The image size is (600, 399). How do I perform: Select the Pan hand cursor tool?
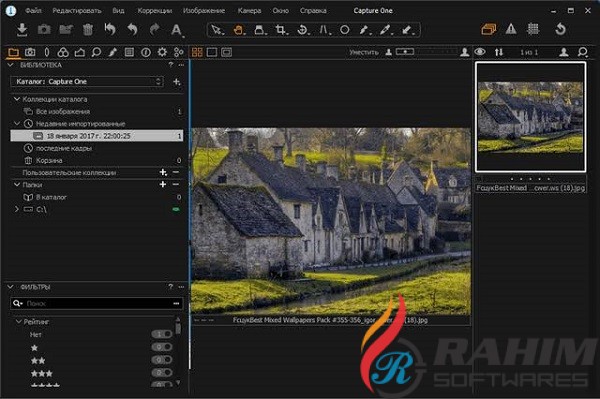(238, 30)
